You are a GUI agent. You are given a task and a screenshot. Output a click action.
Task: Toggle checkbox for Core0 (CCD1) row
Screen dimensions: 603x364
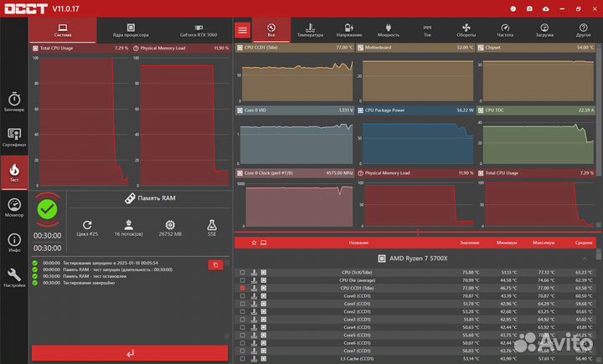(242, 296)
